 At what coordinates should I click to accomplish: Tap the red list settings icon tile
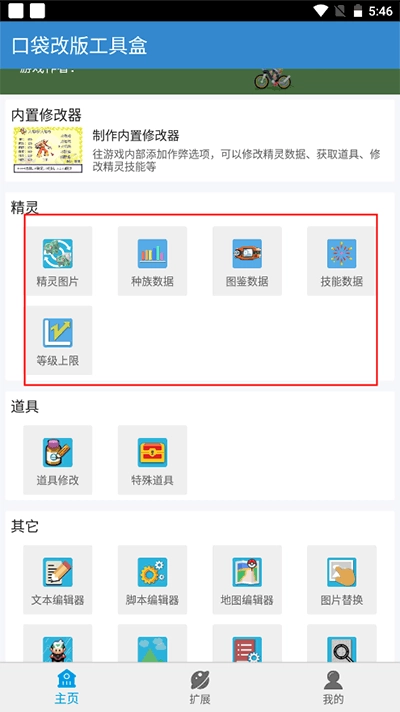coord(247,644)
